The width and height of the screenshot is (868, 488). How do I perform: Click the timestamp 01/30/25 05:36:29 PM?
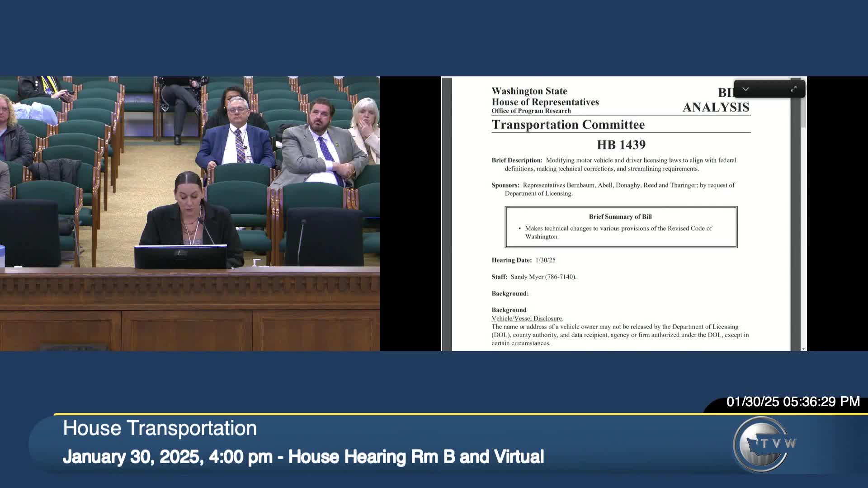pyautogui.click(x=793, y=402)
